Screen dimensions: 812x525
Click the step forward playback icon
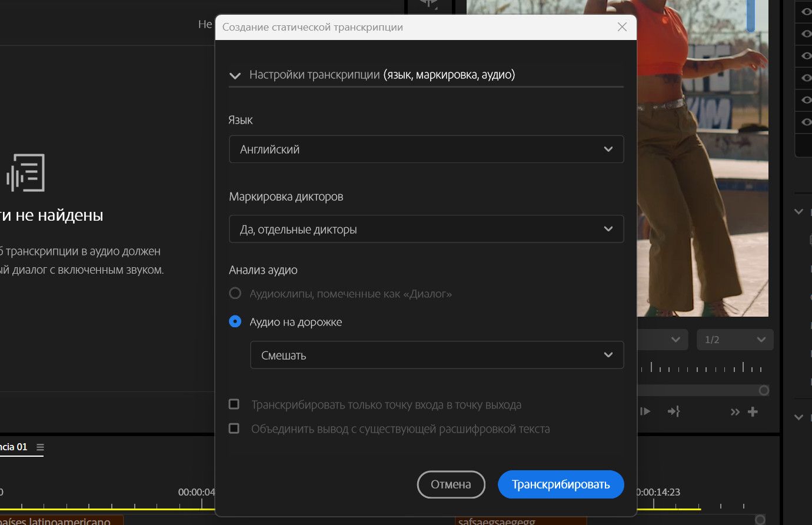click(x=645, y=412)
